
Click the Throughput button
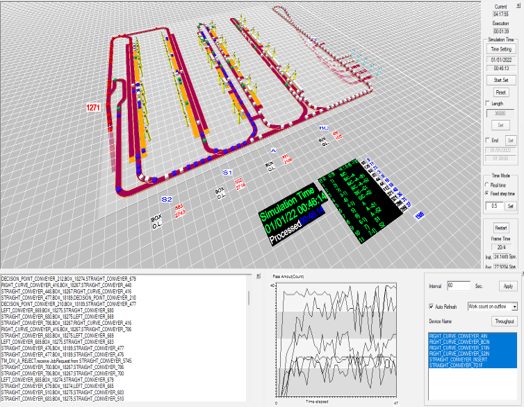point(504,321)
